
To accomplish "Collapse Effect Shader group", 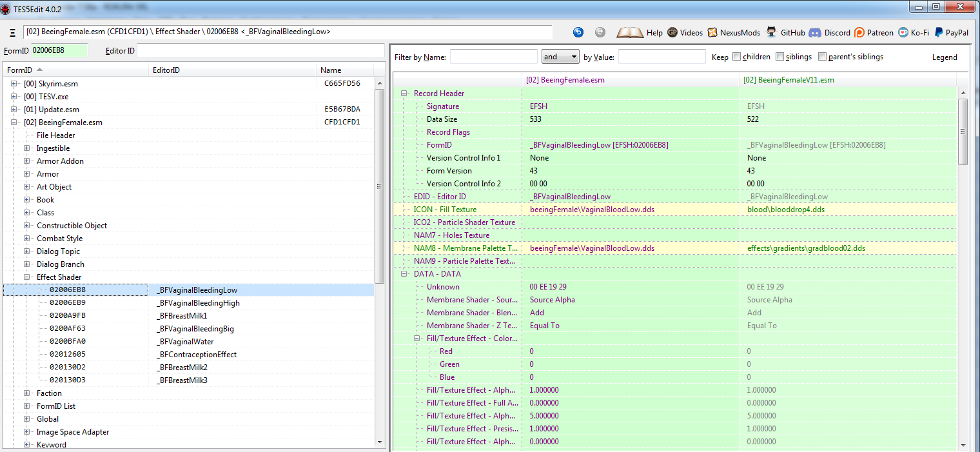I will point(28,277).
